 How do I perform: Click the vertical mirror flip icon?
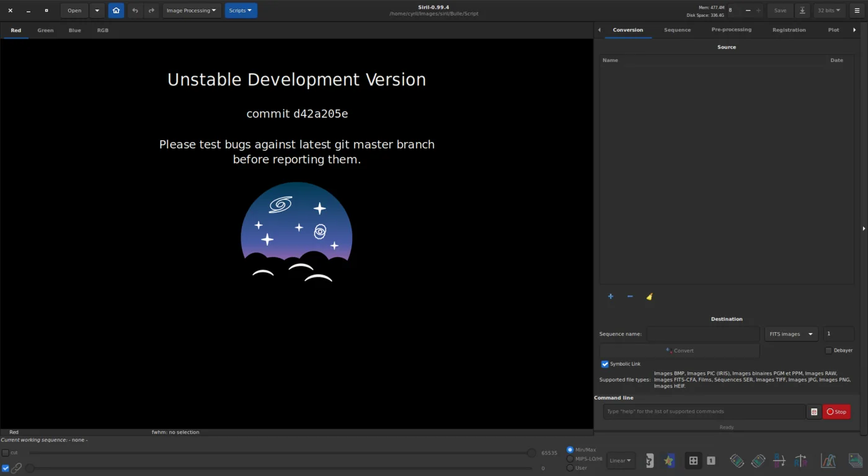click(x=779, y=460)
